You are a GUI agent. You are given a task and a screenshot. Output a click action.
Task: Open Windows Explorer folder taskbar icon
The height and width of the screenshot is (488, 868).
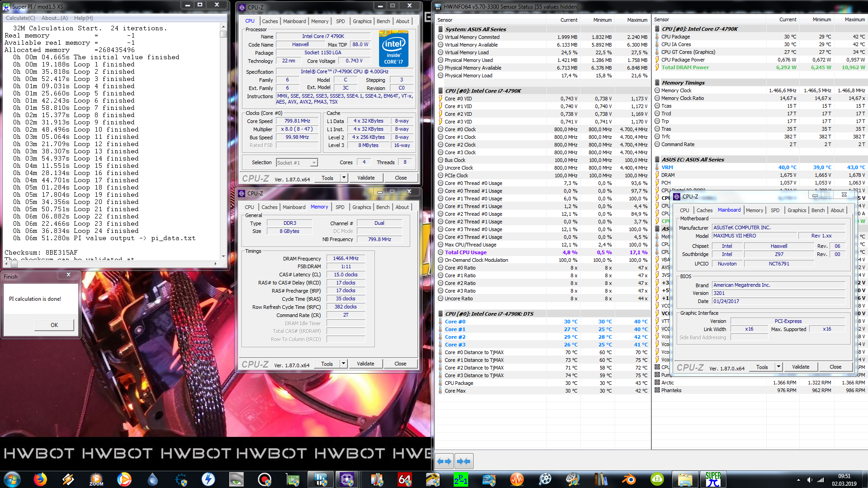tap(685, 479)
